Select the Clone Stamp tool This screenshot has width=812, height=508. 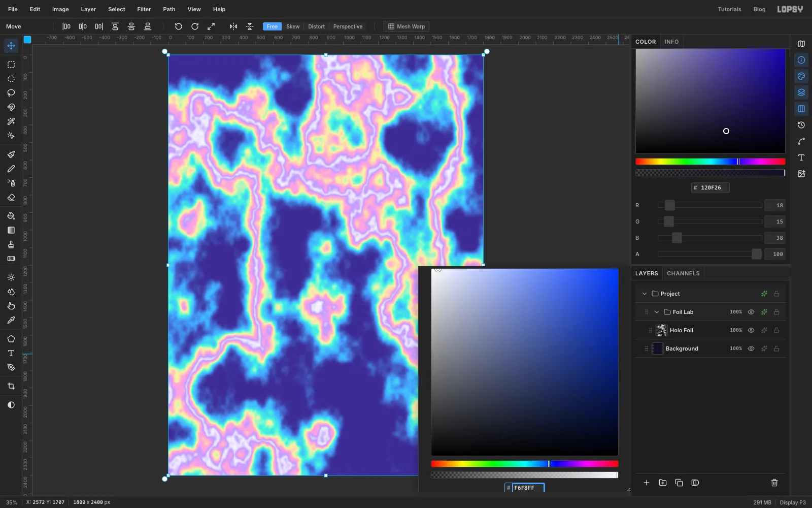(11, 244)
